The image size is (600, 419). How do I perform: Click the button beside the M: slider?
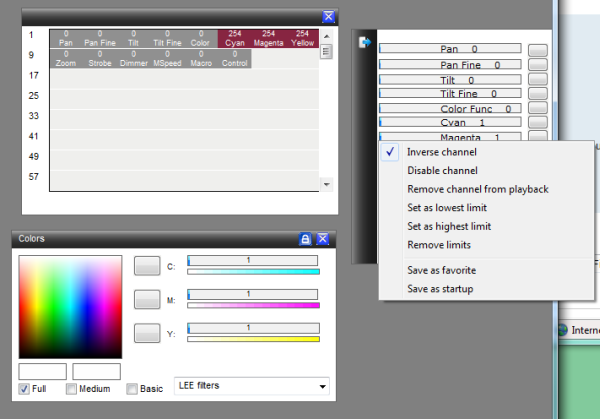(x=147, y=299)
